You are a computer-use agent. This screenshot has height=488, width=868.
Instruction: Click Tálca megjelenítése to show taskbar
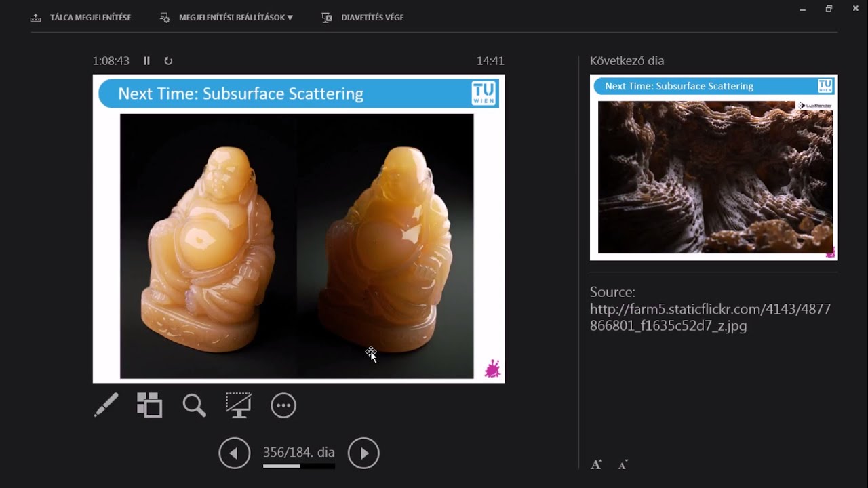click(81, 18)
